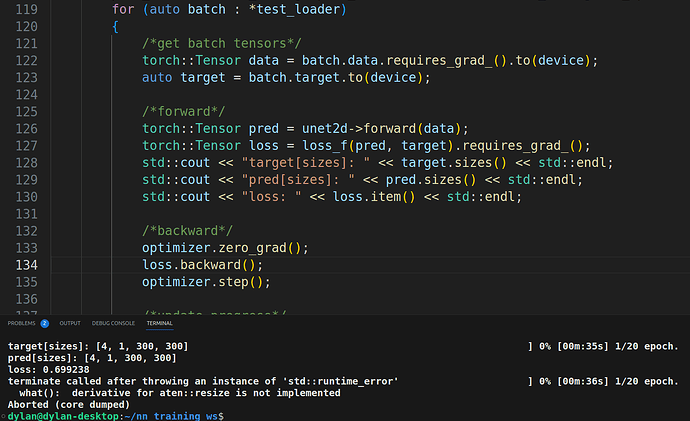This screenshot has width=690, height=421.
Task: Select the TERMINAL tab
Action: coord(159,324)
